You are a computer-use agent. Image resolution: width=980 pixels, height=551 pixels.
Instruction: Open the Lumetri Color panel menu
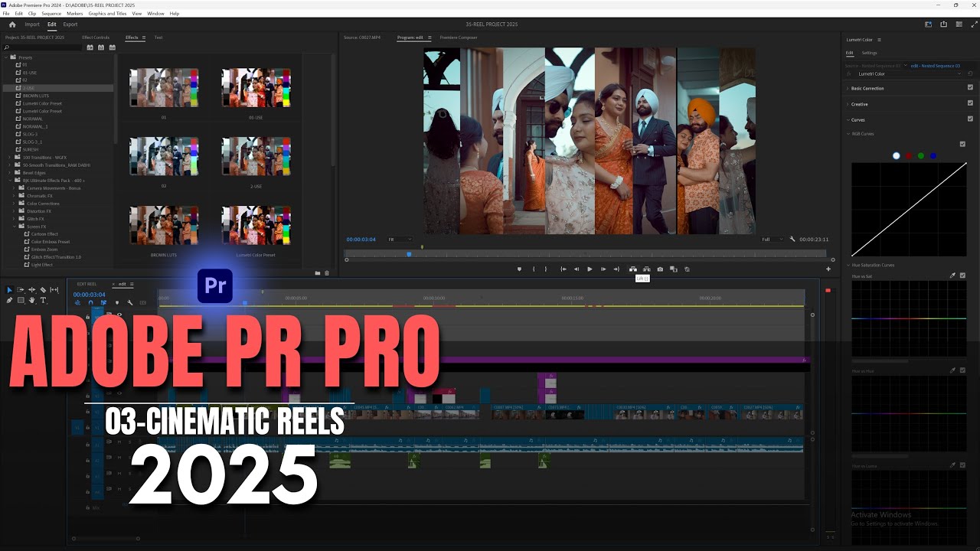pos(879,40)
